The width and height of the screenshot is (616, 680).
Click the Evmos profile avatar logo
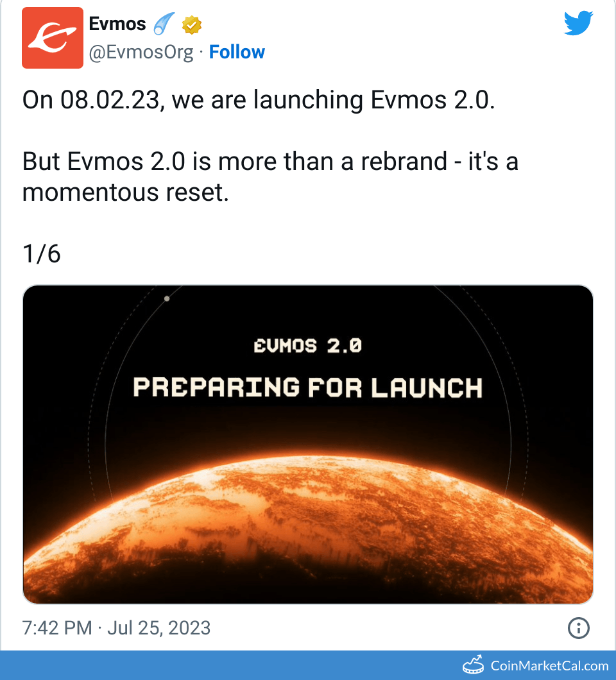(53, 38)
